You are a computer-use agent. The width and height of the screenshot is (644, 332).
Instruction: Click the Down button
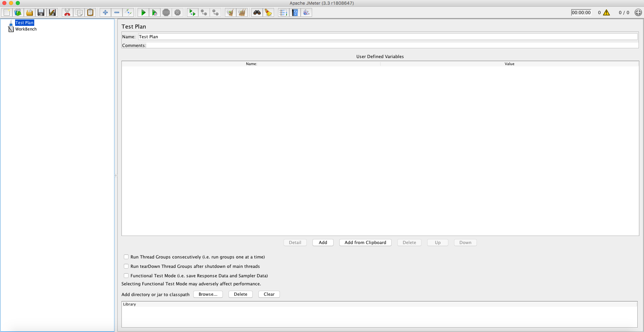pyautogui.click(x=465, y=242)
